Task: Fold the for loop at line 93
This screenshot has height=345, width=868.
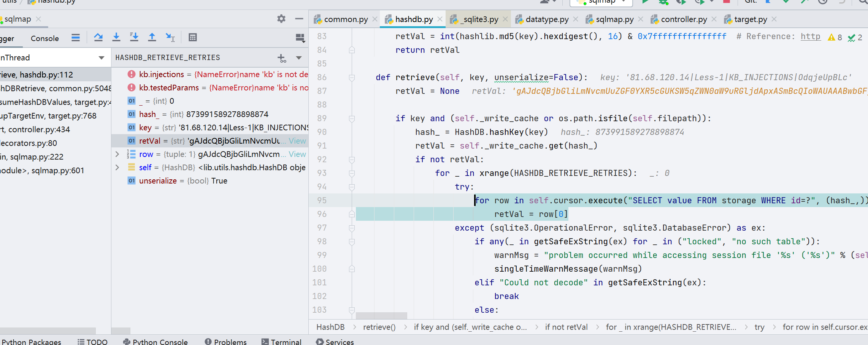Action: 352,173
